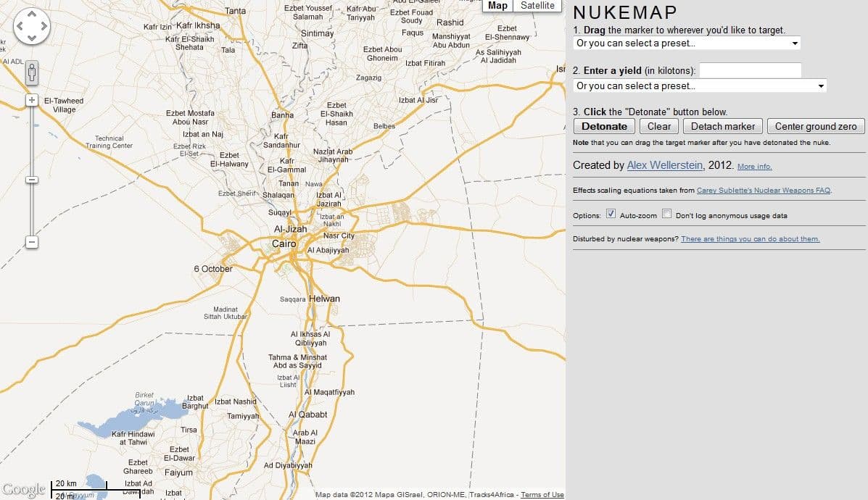
Task: Click the Saqqara label on the map
Action: [x=292, y=299]
